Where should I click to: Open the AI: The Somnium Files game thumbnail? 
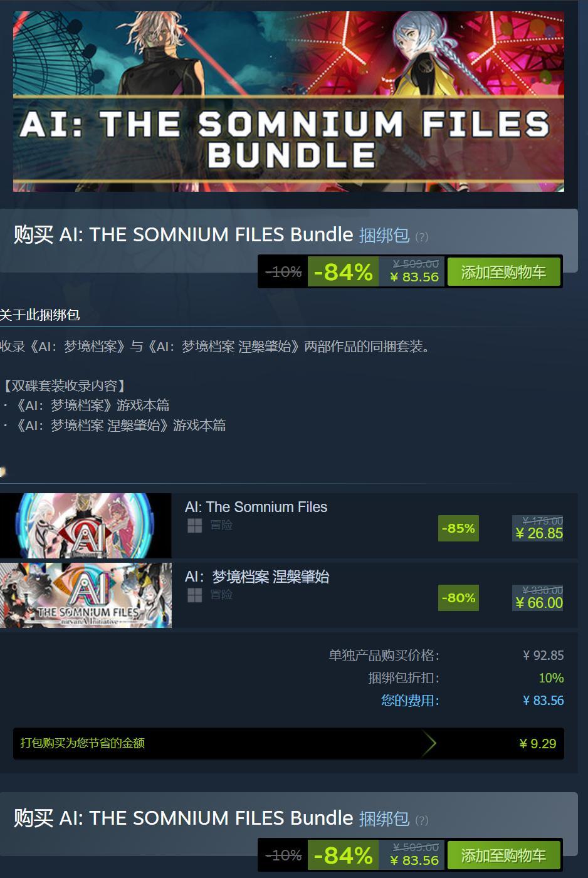pos(85,526)
